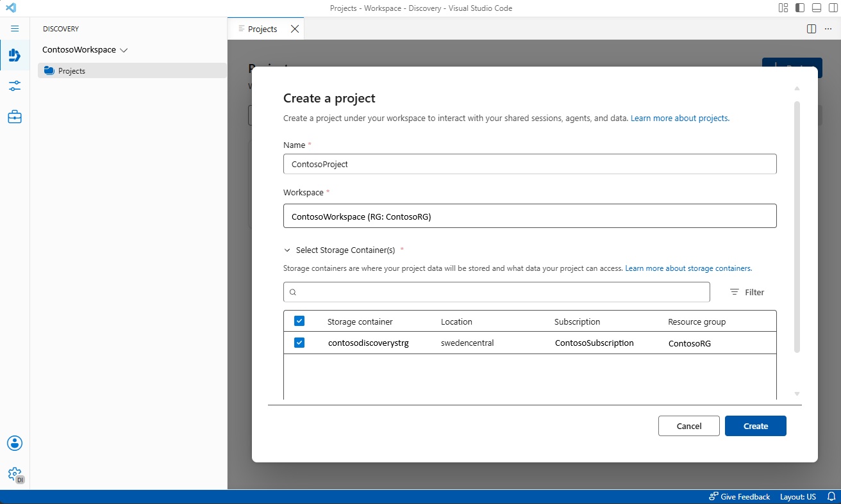Open the briefcase view in activity bar

pyautogui.click(x=15, y=117)
